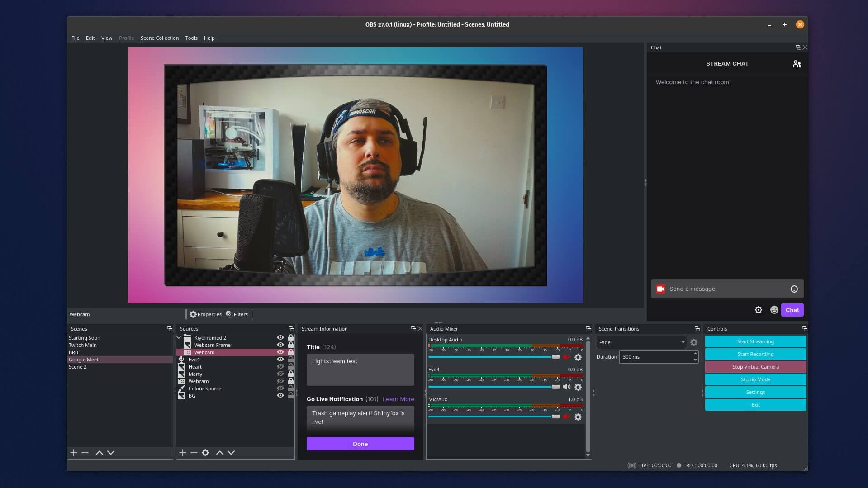Open Properties of selected Webcam source
The width and height of the screenshot is (868, 488).
[206, 314]
